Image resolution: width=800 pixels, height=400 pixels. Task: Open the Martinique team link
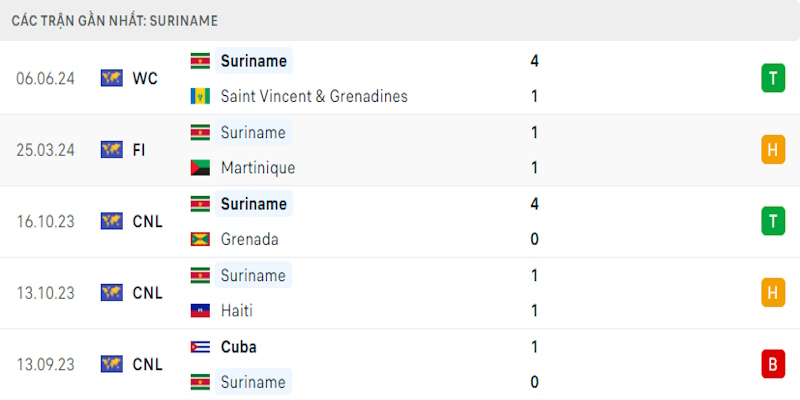257,168
